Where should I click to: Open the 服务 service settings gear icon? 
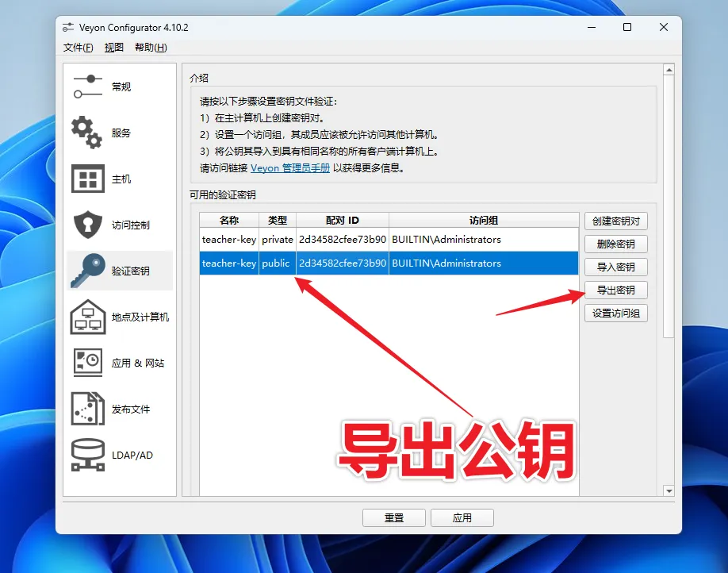[86, 133]
